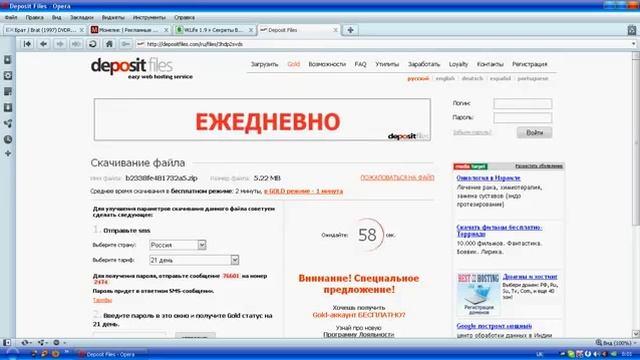Open the tariff dropdown showing 21 день
The width and height of the screenshot is (640, 360).
click(194, 260)
